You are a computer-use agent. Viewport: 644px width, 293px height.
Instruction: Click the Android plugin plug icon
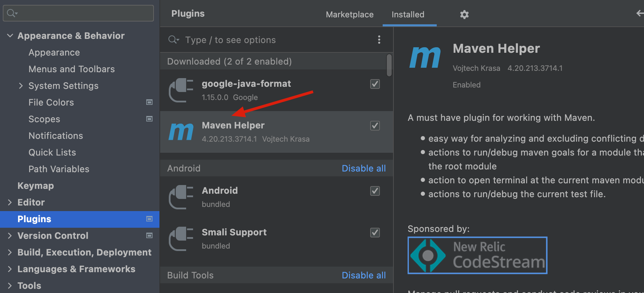pyautogui.click(x=181, y=197)
